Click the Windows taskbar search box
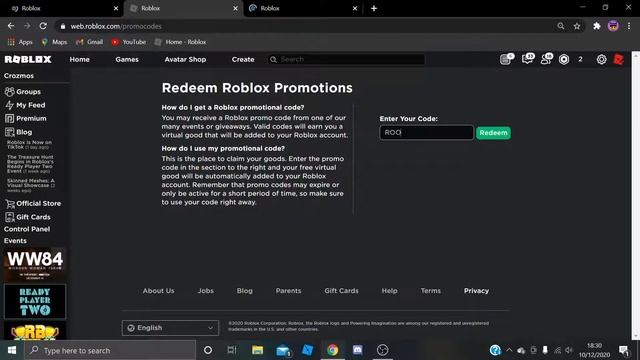Image resolution: width=640 pixels, height=360 pixels. pos(110,350)
